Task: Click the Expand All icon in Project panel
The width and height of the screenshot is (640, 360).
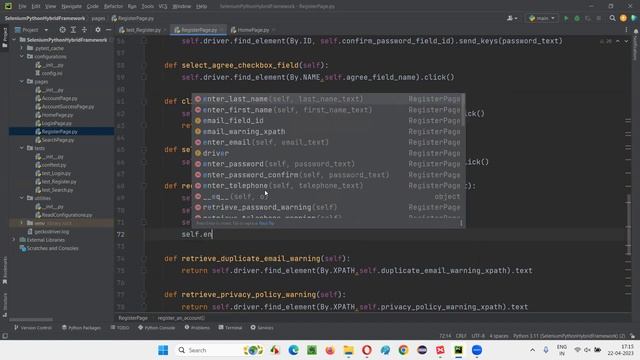Action: point(73,30)
